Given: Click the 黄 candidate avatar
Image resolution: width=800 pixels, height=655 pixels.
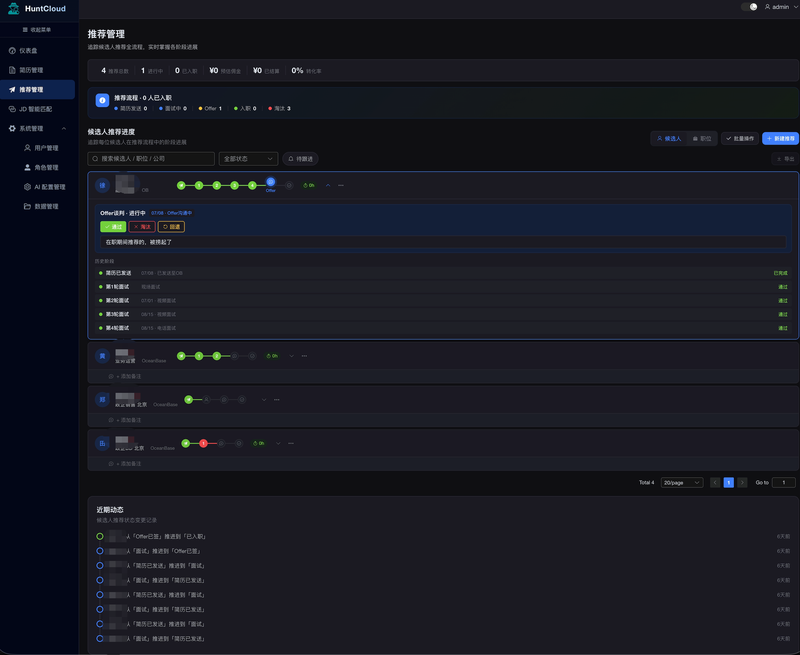Looking at the screenshot, I should [103, 356].
